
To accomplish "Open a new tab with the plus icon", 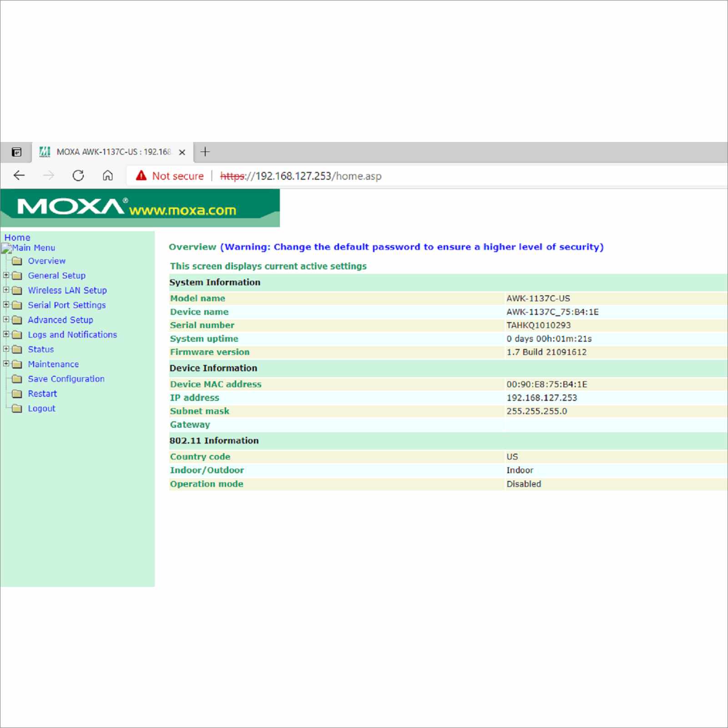I will coord(205,152).
